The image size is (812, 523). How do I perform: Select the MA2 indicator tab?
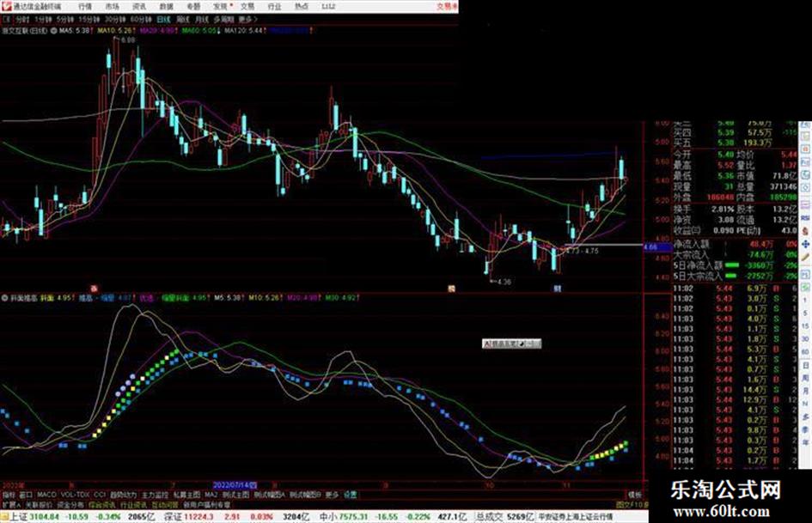(x=211, y=495)
